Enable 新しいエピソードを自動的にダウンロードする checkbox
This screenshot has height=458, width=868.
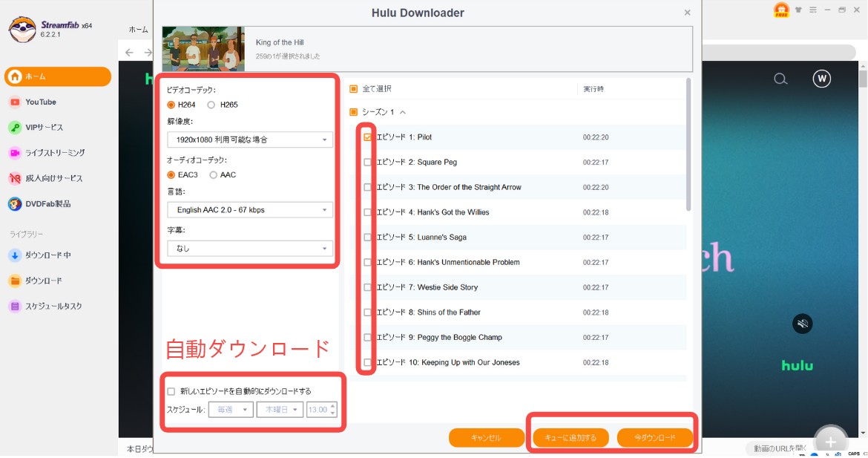click(x=171, y=391)
